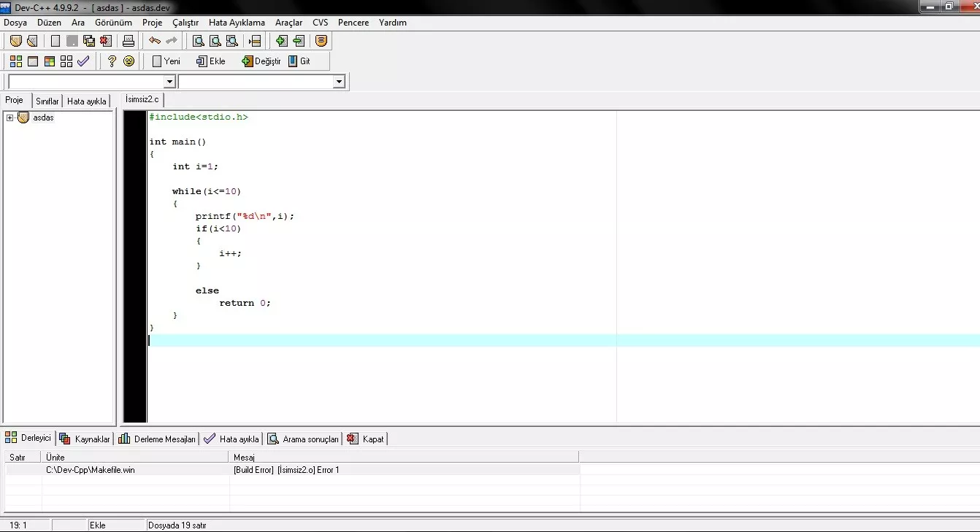980x532 pixels.
Task: Open the Çalıştır menu
Action: [x=185, y=23]
